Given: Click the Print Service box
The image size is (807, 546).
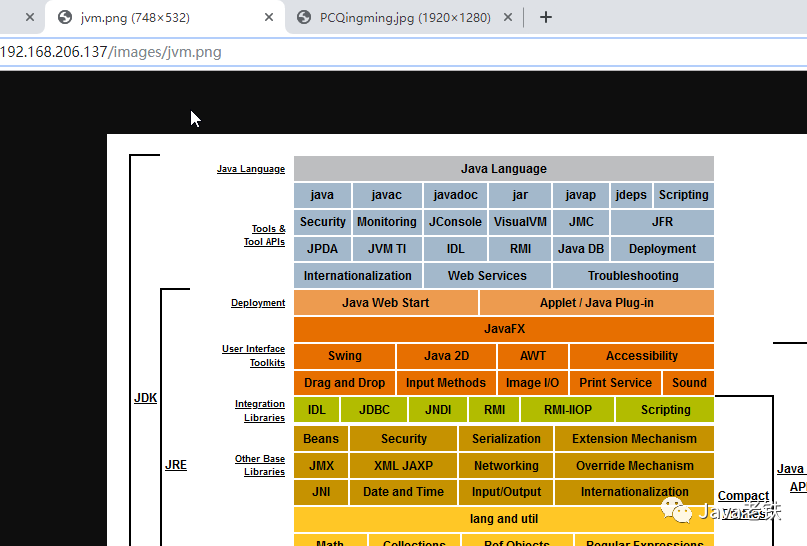Looking at the screenshot, I should (x=616, y=383).
